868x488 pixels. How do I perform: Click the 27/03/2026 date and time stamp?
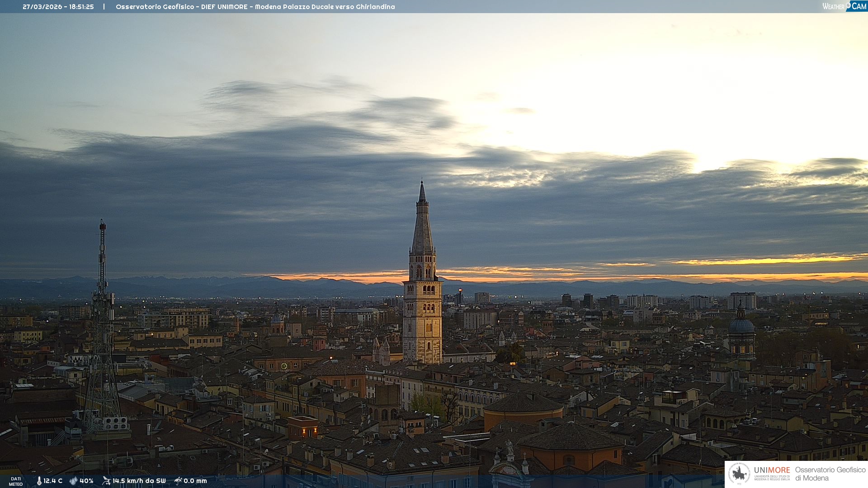click(58, 7)
